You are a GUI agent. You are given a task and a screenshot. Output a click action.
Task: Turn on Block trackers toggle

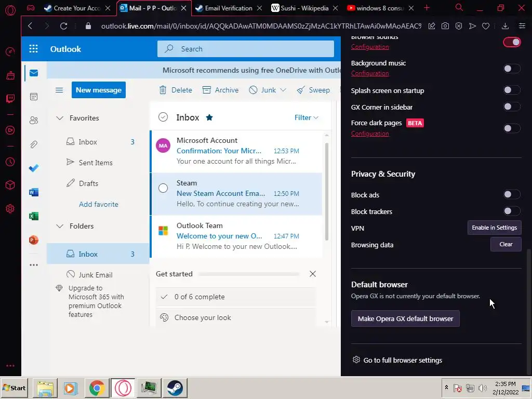coord(512,211)
